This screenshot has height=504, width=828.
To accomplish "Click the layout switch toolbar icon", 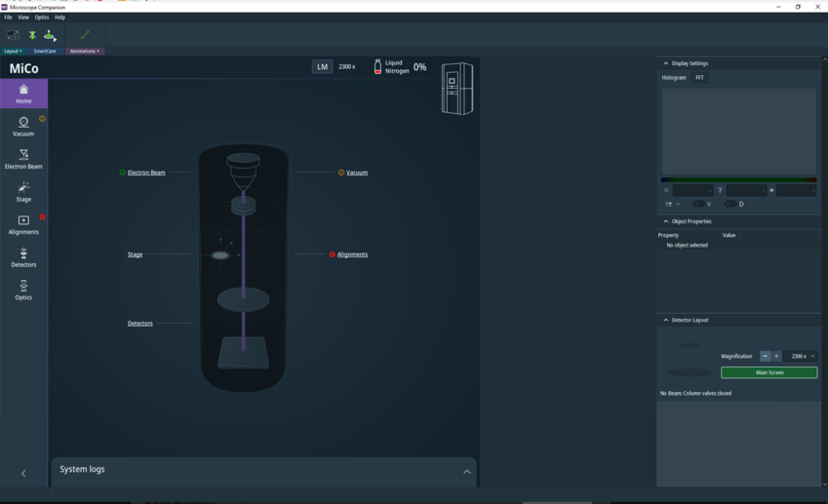I will (x=13, y=35).
